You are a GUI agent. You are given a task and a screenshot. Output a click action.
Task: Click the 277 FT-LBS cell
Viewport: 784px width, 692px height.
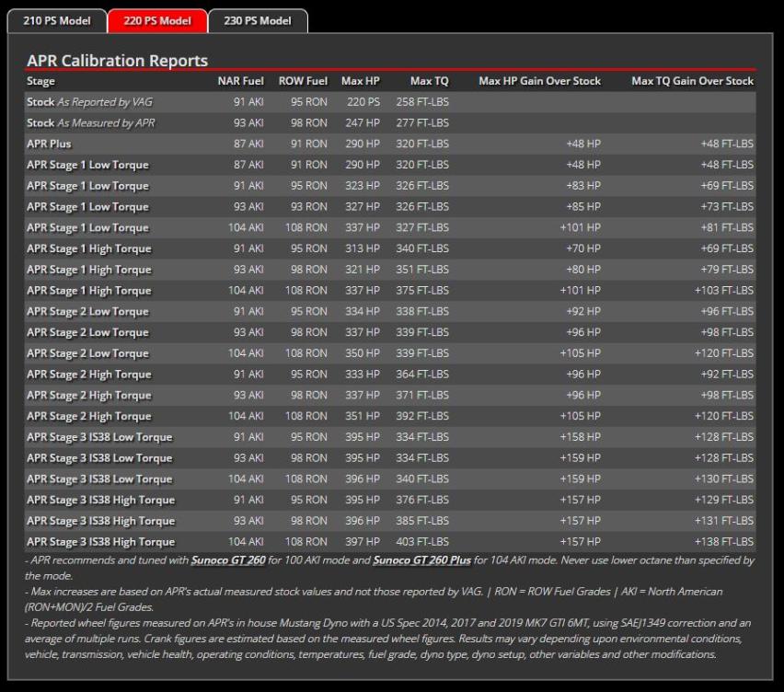[422, 123]
